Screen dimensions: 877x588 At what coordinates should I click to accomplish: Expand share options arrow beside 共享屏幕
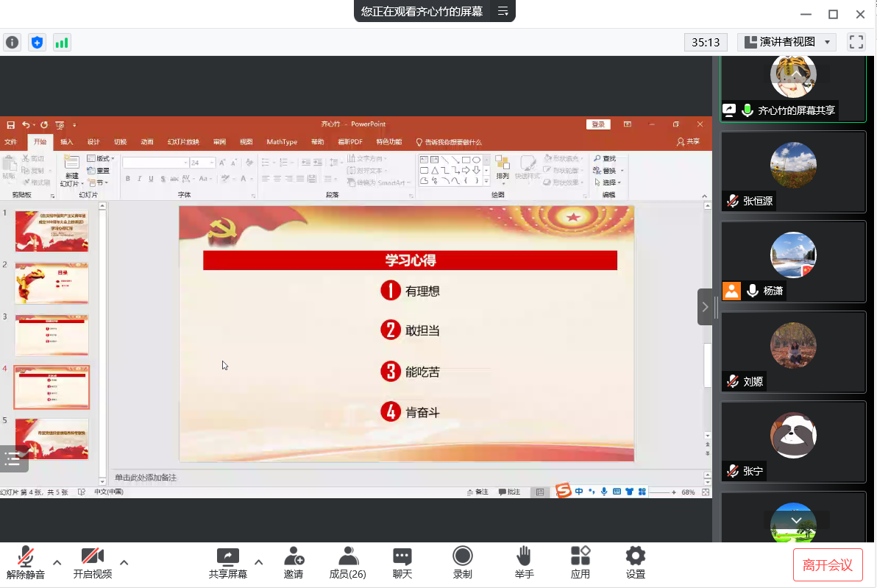pos(259,562)
